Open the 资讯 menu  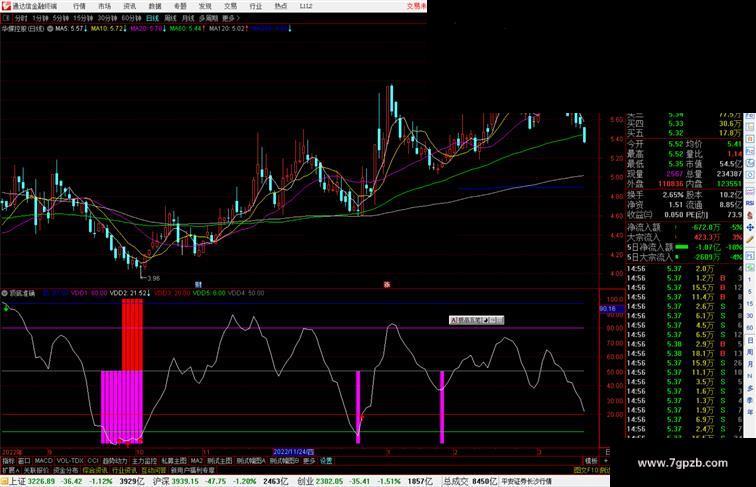pyautogui.click(x=129, y=6)
